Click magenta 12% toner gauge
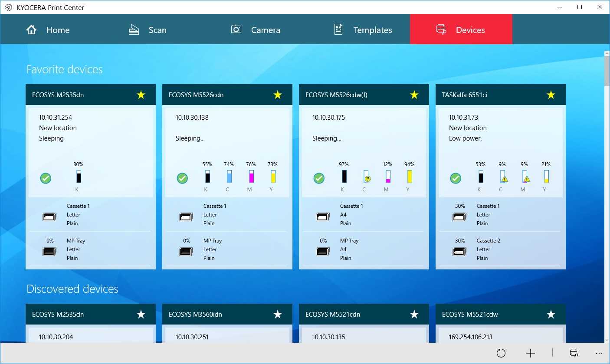 [388, 177]
